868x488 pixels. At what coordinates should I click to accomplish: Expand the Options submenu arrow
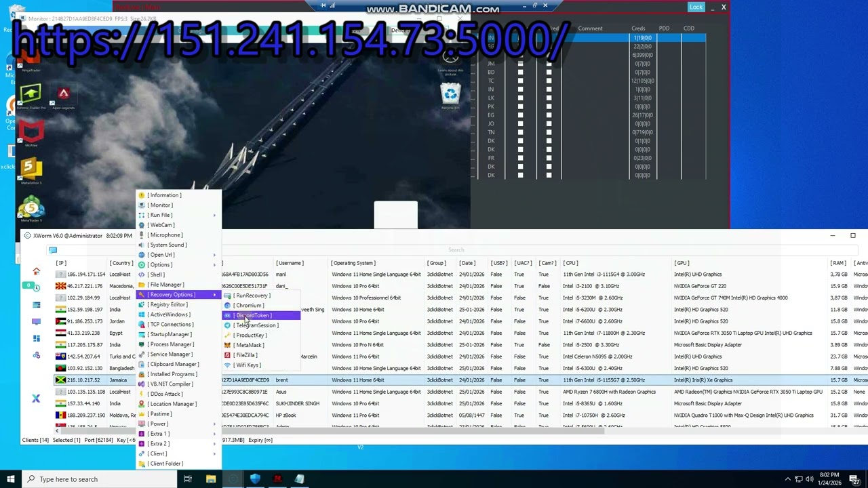[214, 265]
